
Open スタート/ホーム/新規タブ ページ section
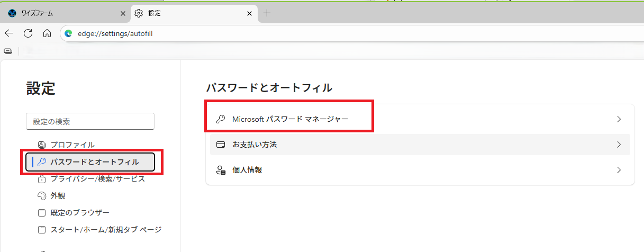point(105,230)
